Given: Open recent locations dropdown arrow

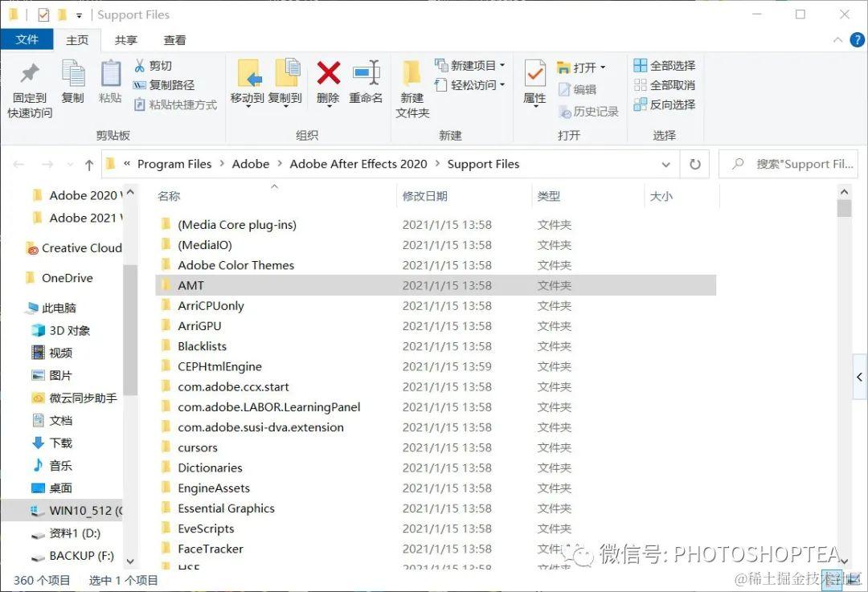Looking at the screenshot, I should [70, 165].
